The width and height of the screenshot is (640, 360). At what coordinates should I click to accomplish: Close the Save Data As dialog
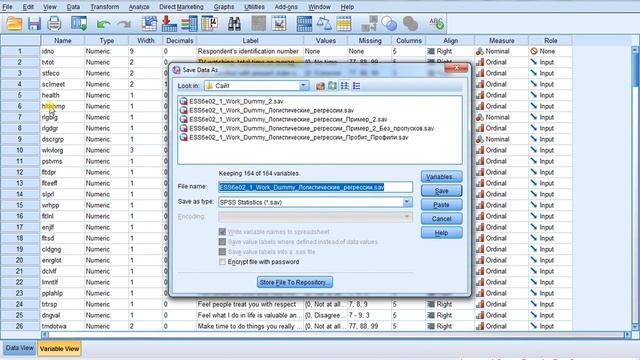tap(456, 68)
